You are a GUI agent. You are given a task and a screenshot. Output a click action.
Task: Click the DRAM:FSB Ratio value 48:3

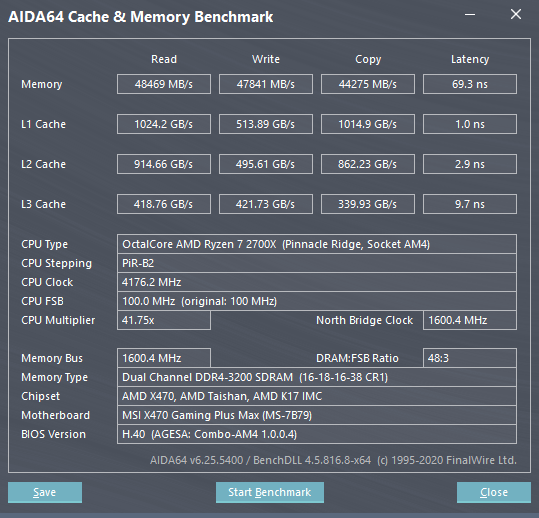[x=470, y=358]
